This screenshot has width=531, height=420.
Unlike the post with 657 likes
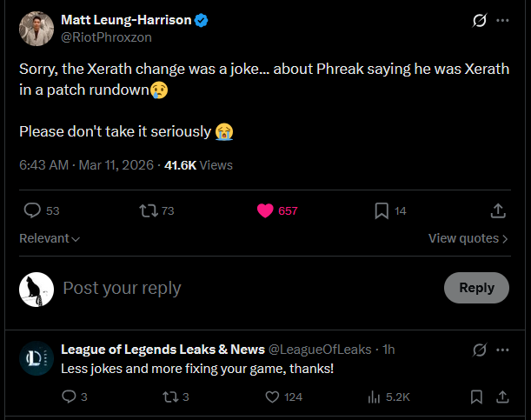(266, 210)
